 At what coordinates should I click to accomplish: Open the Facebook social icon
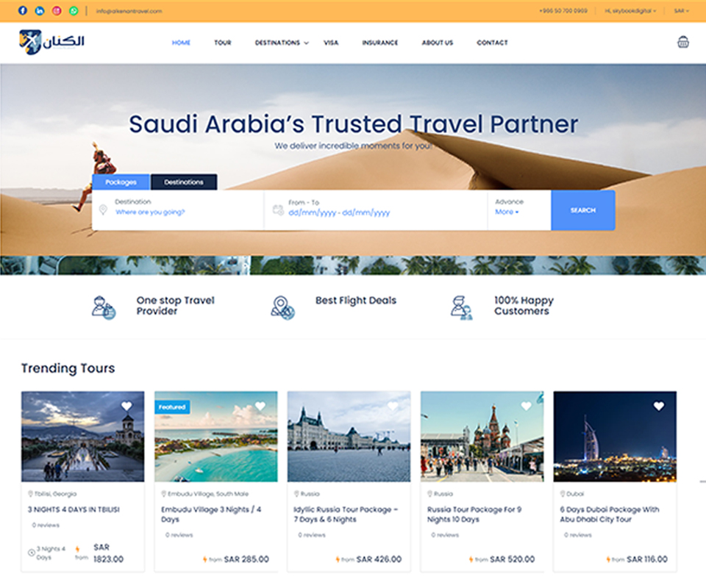(23, 11)
